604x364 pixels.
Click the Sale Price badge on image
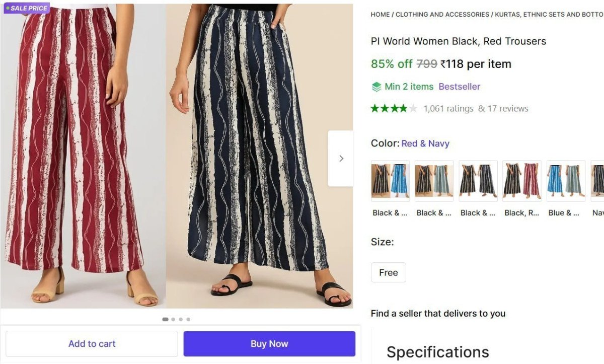[x=27, y=8]
